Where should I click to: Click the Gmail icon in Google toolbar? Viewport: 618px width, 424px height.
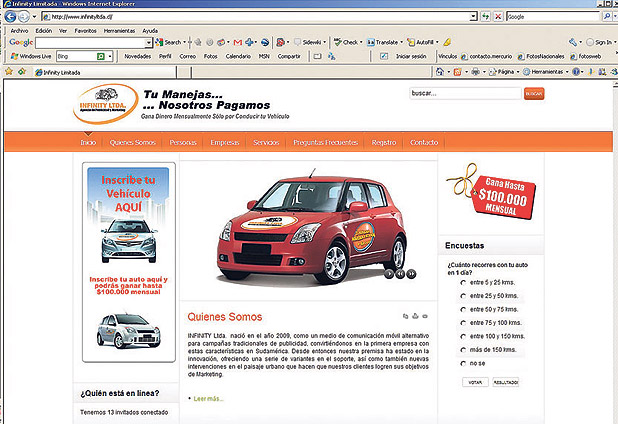click(237, 43)
